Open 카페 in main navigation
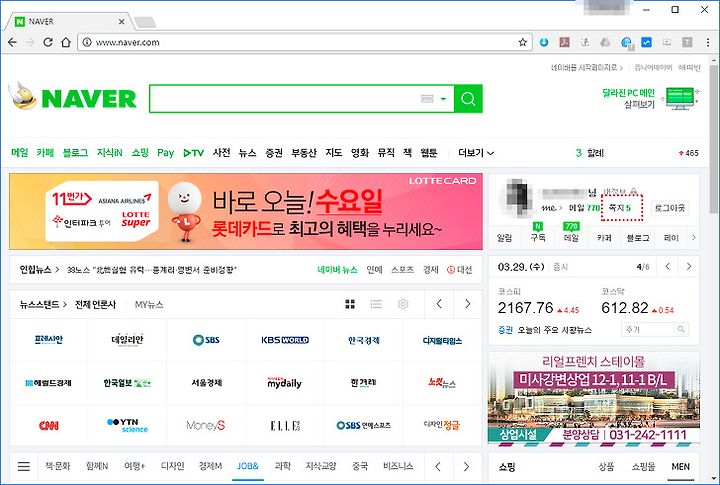This screenshot has height=485, width=720. (x=45, y=152)
